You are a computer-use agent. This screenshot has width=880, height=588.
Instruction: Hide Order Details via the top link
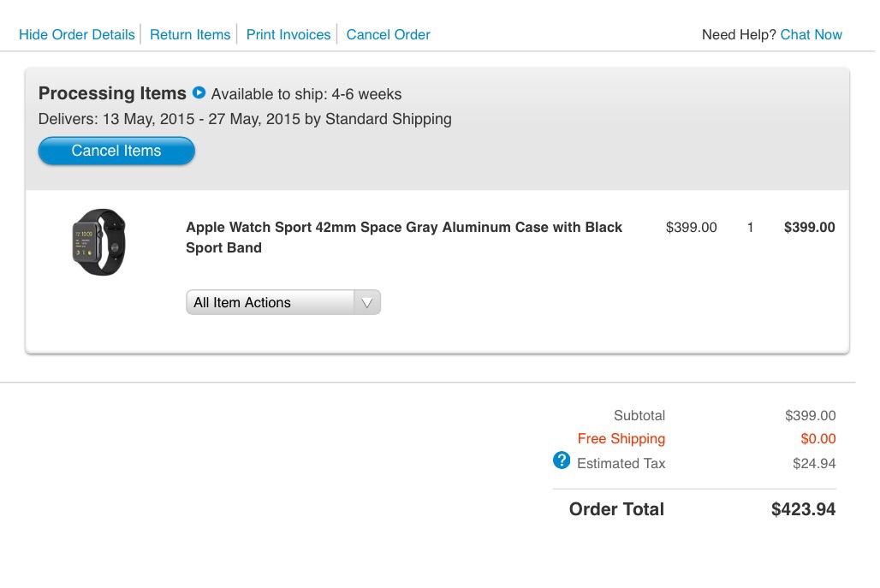(77, 35)
